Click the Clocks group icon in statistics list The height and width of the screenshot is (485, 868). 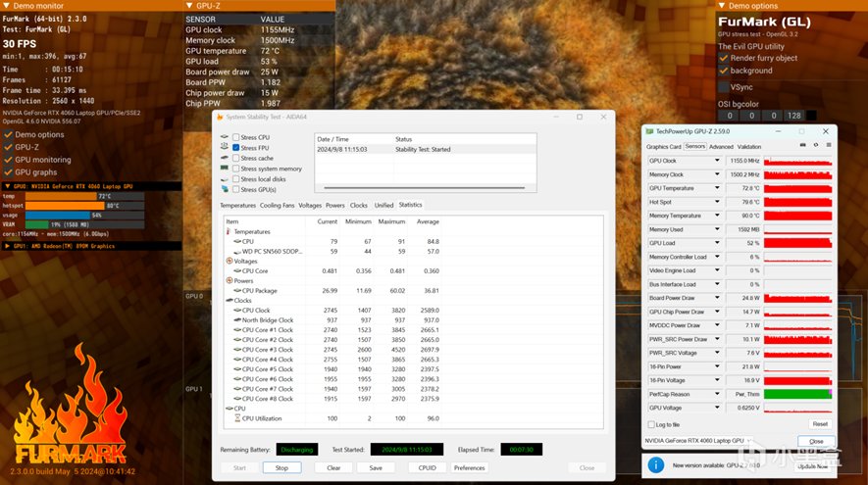[x=230, y=300]
